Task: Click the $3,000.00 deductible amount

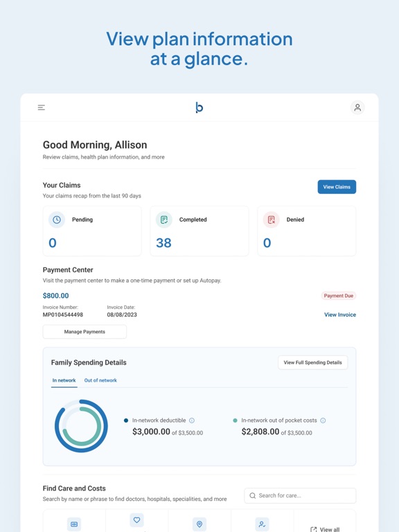Action: click(x=151, y=432)
